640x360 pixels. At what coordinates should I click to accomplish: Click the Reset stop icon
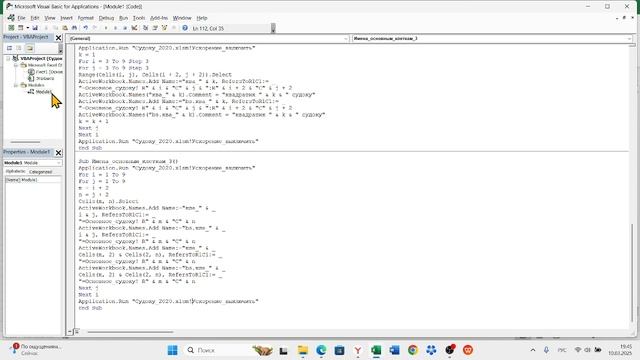(125, 28)
